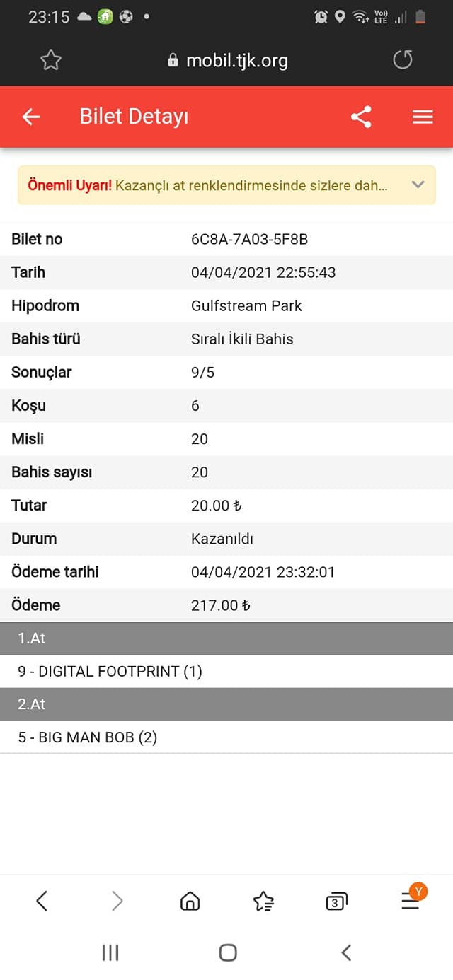
Task: Share the ticket using share icon
Action: (361, 117)
